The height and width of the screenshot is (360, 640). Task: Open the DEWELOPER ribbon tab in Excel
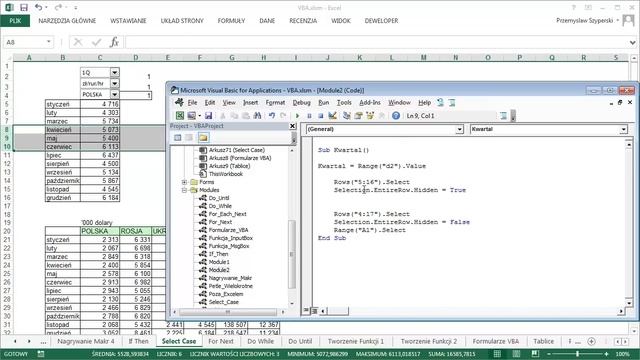[x=381, y=21]
